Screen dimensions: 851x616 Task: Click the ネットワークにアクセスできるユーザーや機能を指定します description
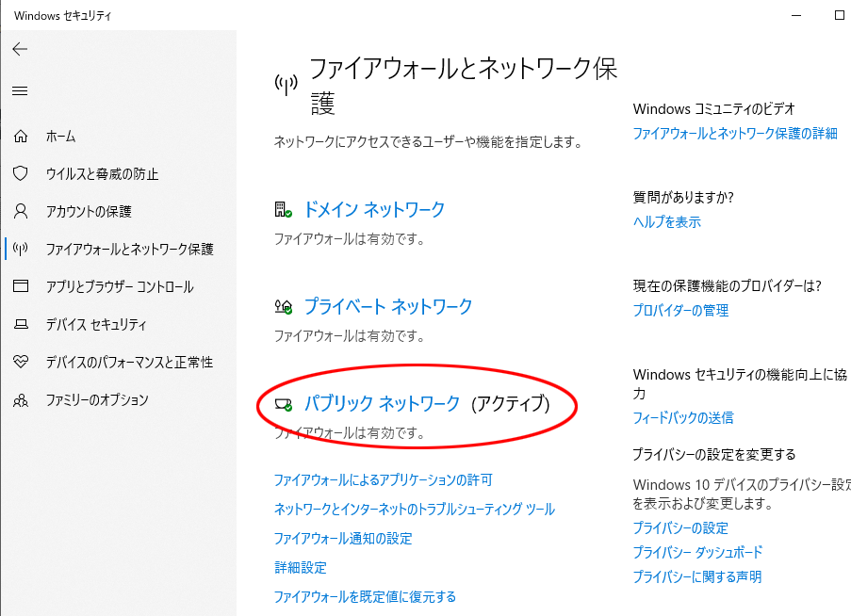[x=428, y=142]
